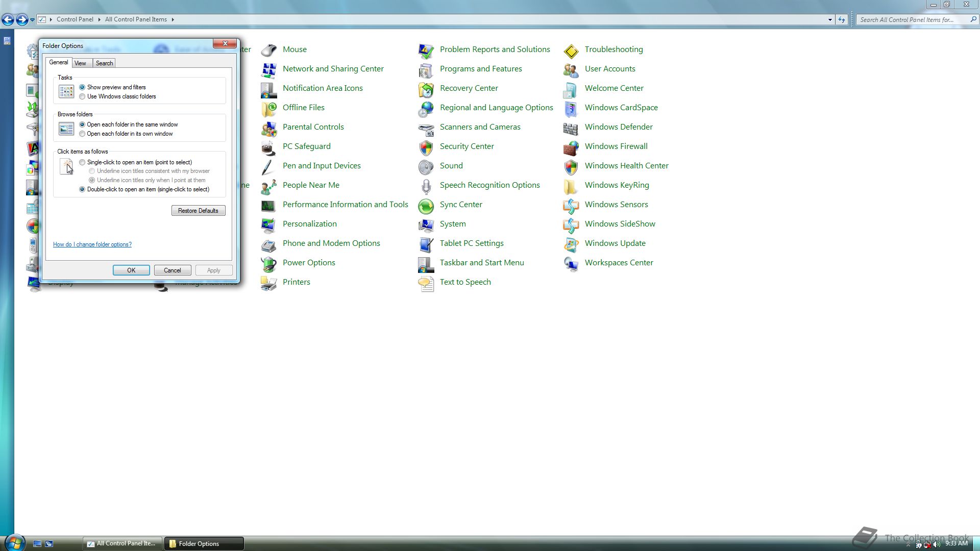Expand the recent pages dropdown beside Forward button
This screenshot has width=980, height=551.
point(32,20)
